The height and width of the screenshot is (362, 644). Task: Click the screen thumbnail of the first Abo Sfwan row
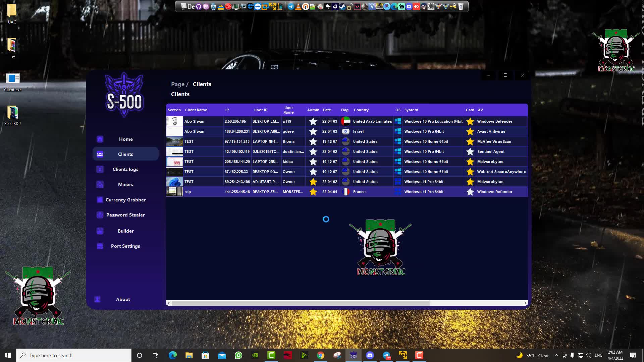pos(175,121)
